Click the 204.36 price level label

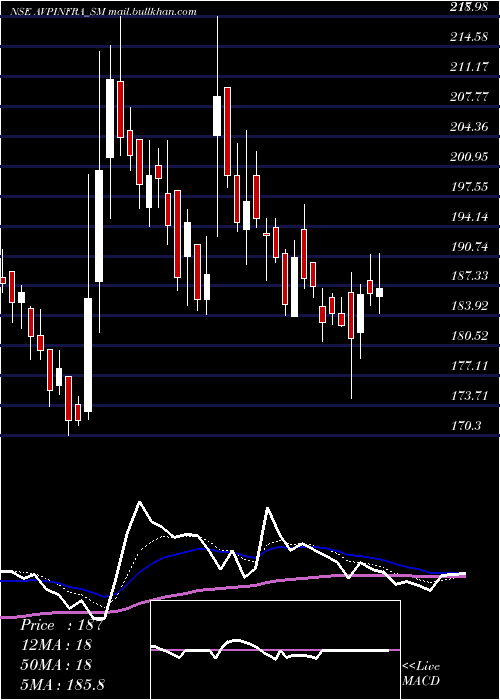point(469,127)
